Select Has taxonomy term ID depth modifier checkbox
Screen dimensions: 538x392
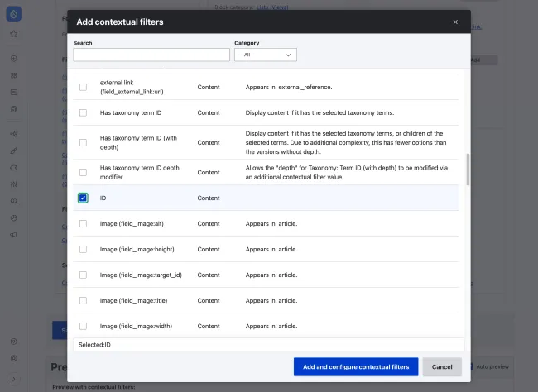[83, 172]
